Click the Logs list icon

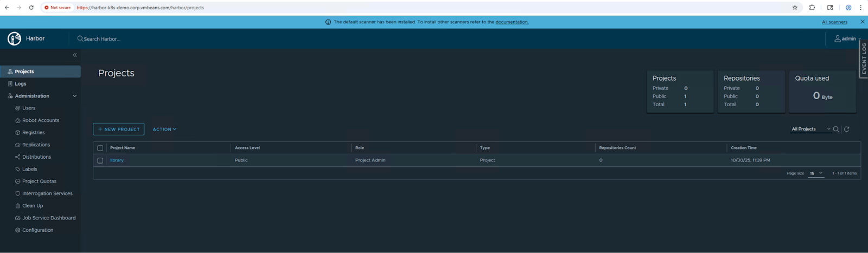point(10,83)
